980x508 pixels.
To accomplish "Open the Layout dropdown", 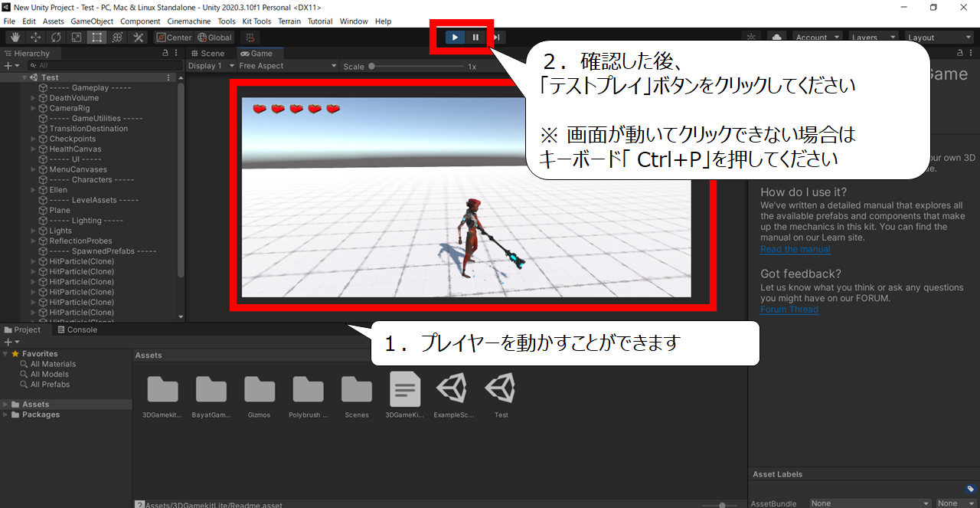I will [x=938, y=37].
